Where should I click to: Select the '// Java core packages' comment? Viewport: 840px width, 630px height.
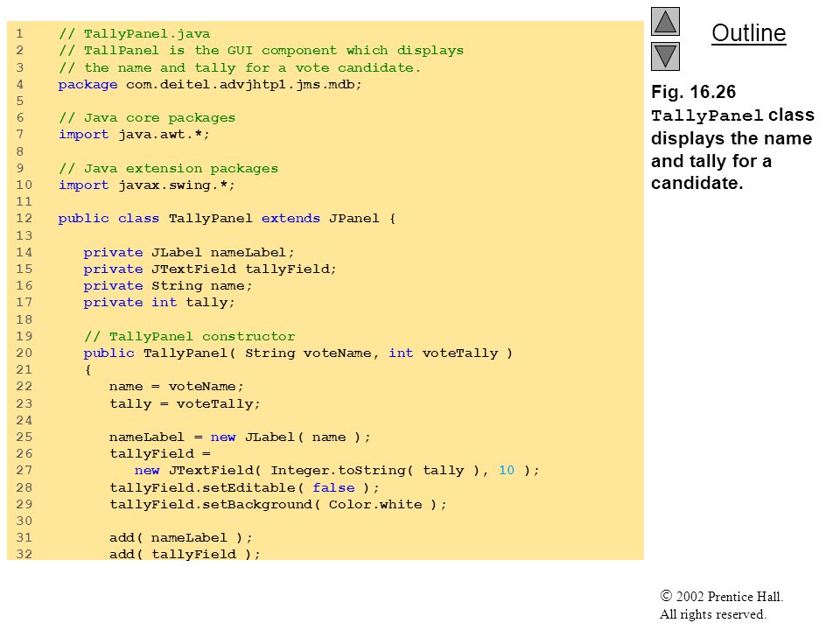147,118
